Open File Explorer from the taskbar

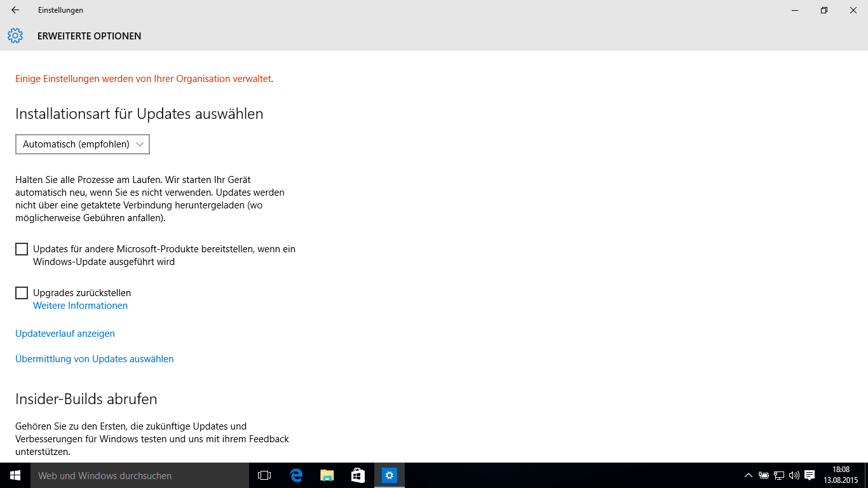pos(327,475)
